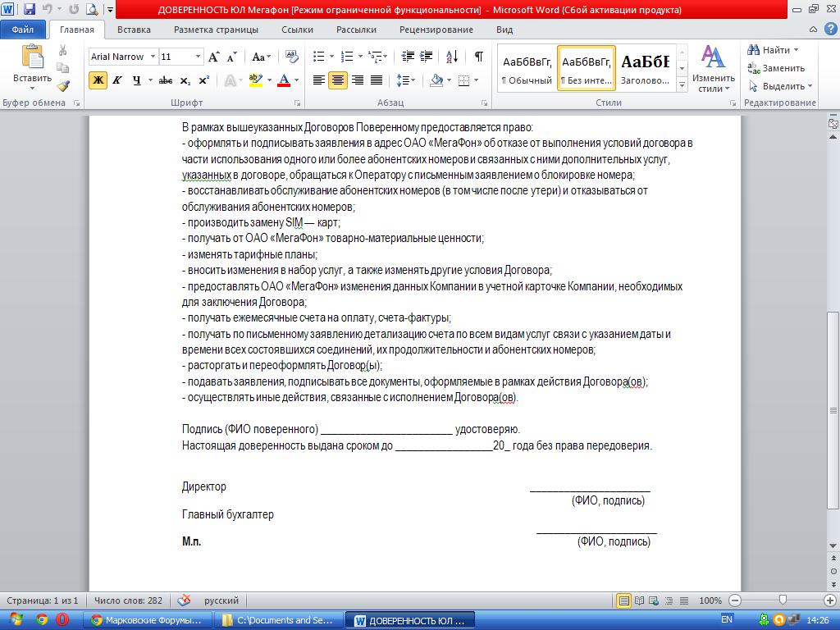The width and height of the screenshot is (840, 630).
Task: Toggle Bold (Ж) formatting
Action: coord(98,80)
